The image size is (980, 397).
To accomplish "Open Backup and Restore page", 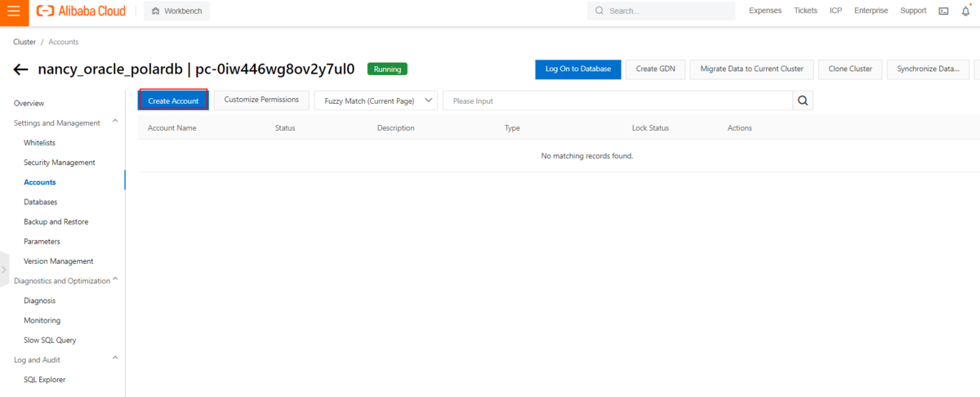I will (x=56, y=221).
